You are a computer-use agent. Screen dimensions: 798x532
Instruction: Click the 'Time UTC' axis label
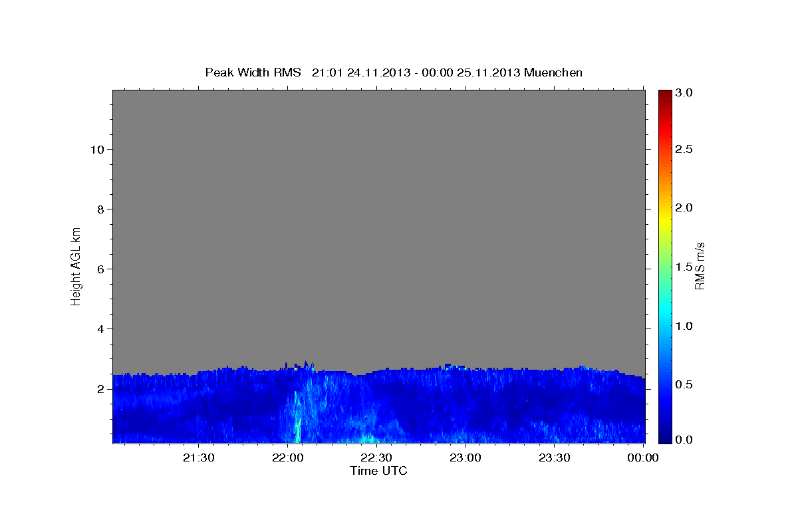point(378,471)
